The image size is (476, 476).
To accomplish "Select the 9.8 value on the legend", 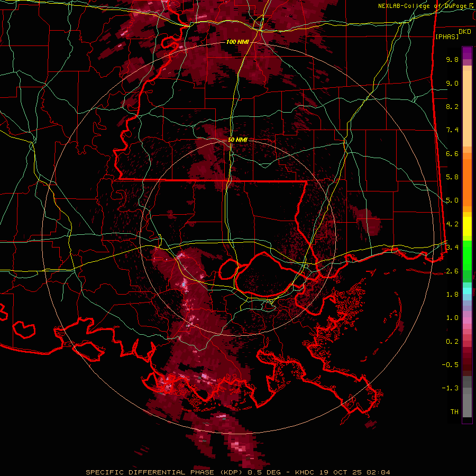I will pyautogui.click(x=452, y=59).
